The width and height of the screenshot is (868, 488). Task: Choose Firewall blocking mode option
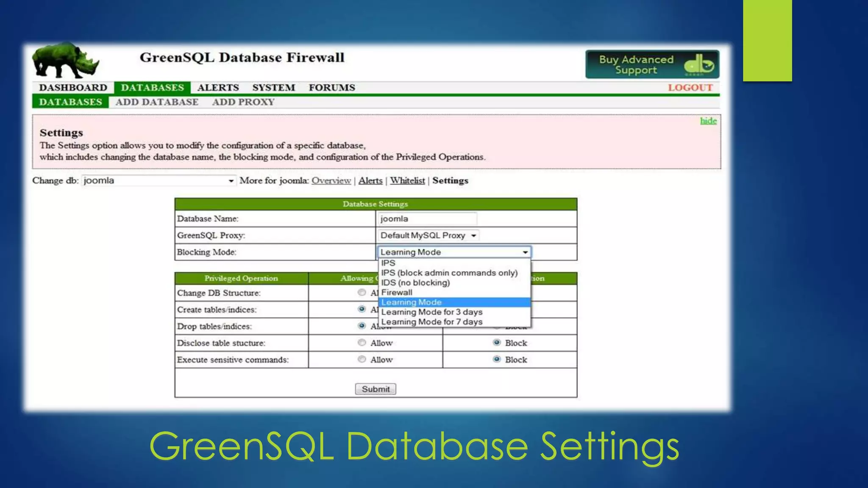[x=454, y=292]
